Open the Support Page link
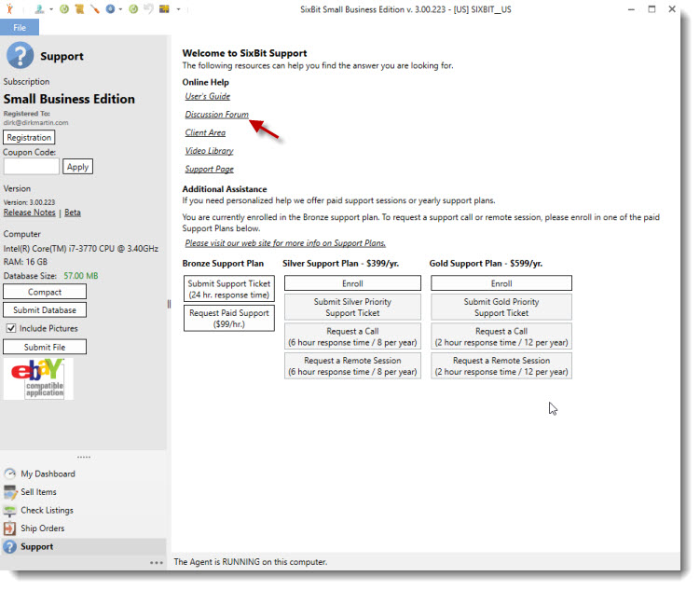The image size is (700, 590). (x=210, y=170)
